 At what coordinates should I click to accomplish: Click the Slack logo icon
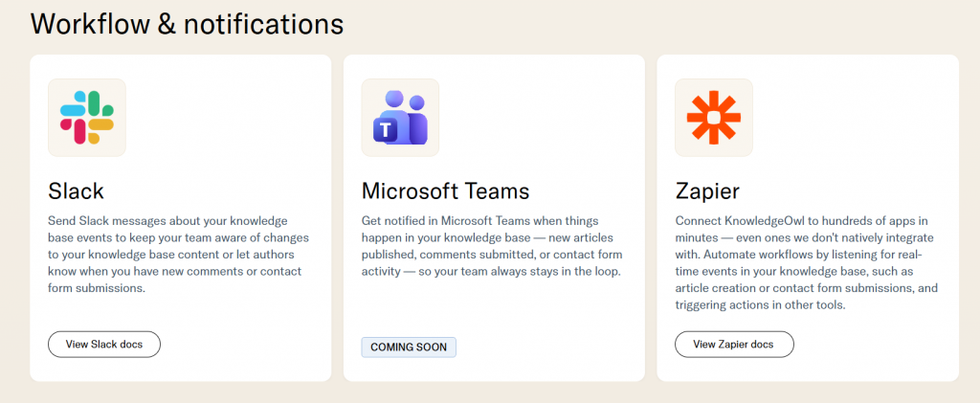click(87, 118)
